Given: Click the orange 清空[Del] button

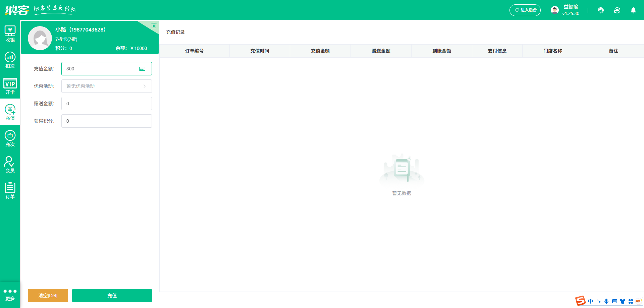Looking at the screenshot, I should 48,296.
